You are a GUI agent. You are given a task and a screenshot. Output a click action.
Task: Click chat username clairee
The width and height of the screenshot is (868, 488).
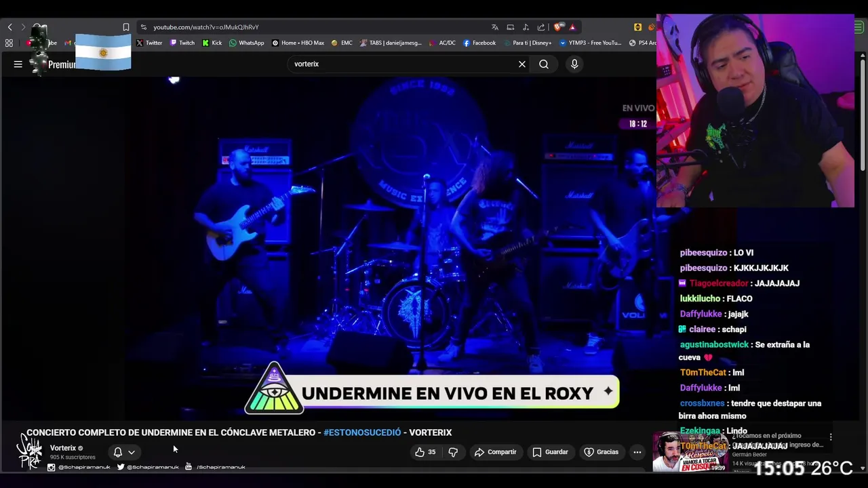703,329
